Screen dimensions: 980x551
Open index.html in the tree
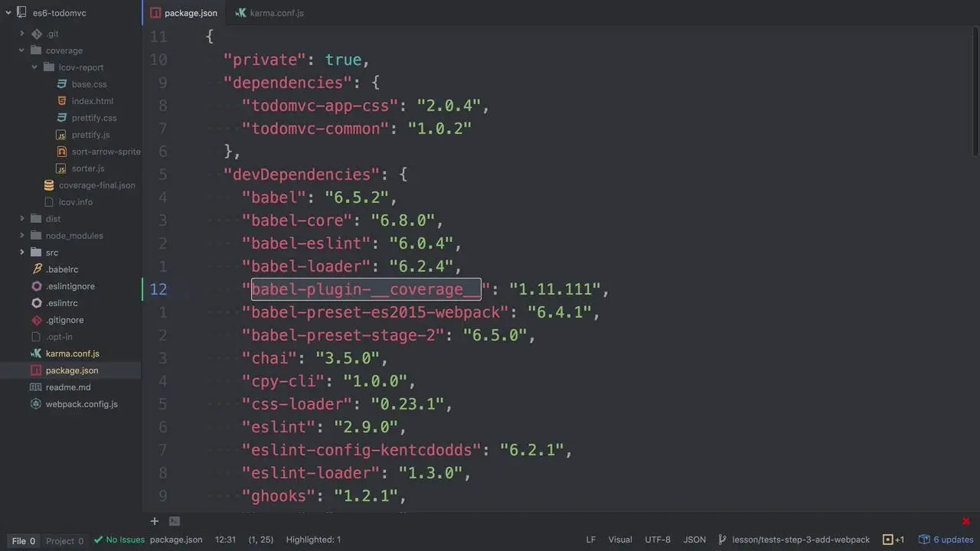pyautogui.click(x=93, y=101)
